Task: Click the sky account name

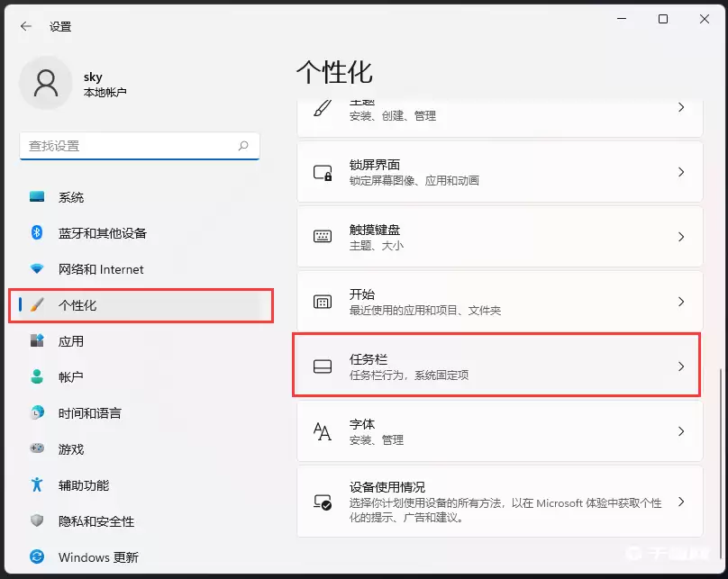Action: [93, 77]
